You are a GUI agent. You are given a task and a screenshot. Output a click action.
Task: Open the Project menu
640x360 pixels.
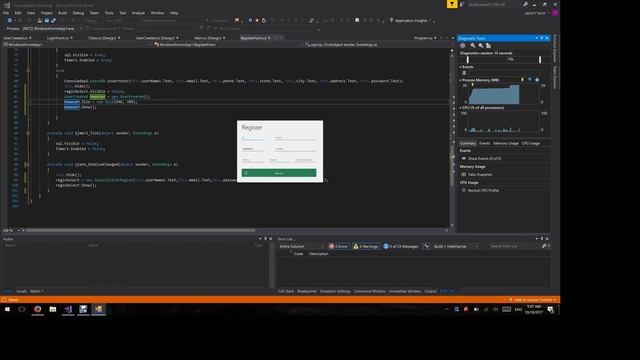[47, 13]
